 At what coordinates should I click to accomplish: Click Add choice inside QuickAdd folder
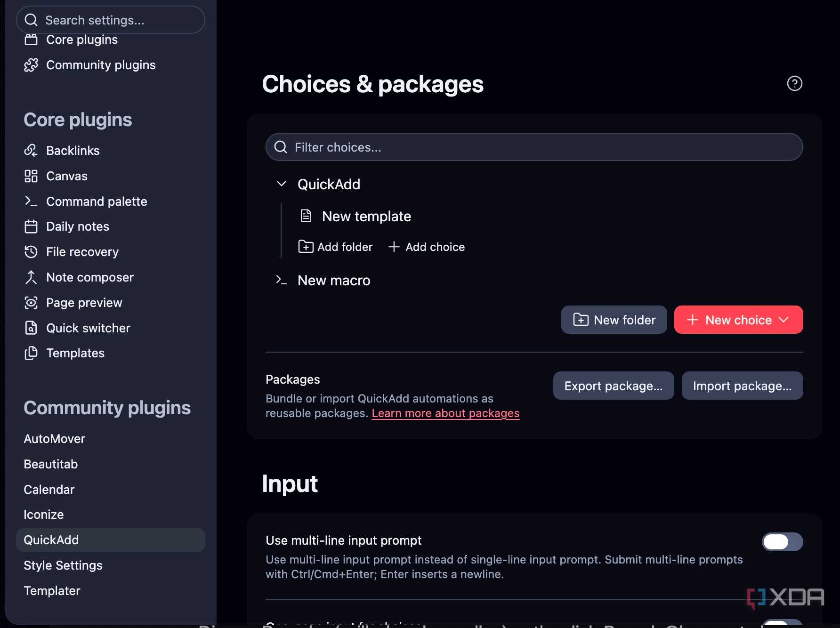[427, 247]
